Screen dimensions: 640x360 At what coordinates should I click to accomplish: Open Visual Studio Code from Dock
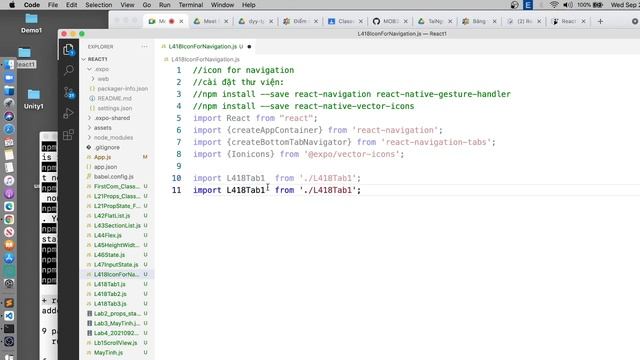point(9,316)
